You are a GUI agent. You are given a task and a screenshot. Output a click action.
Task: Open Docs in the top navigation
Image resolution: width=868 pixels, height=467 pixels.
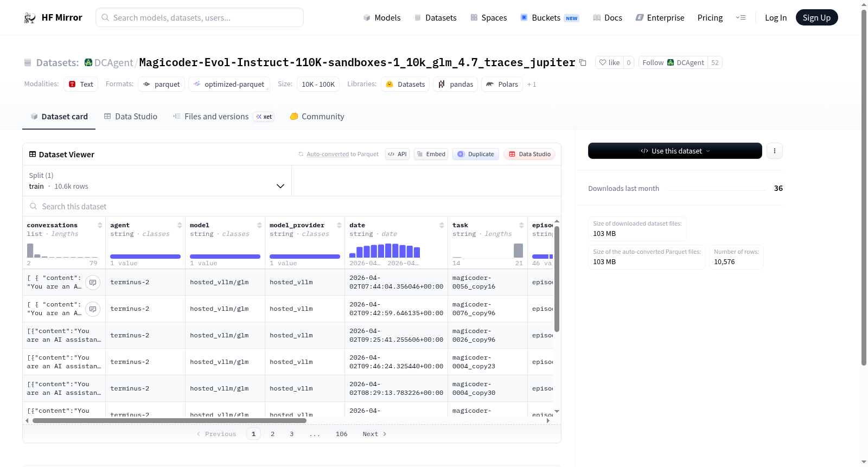607,18
